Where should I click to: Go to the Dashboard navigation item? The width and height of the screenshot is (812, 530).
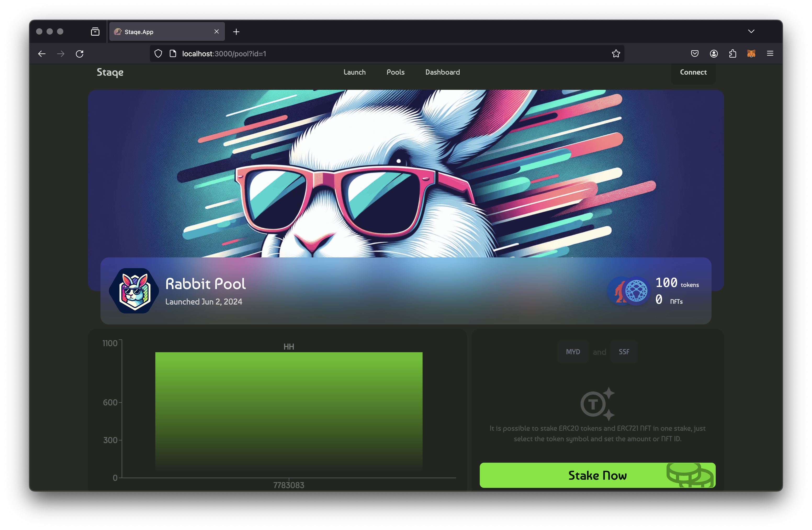click(442, 72)
